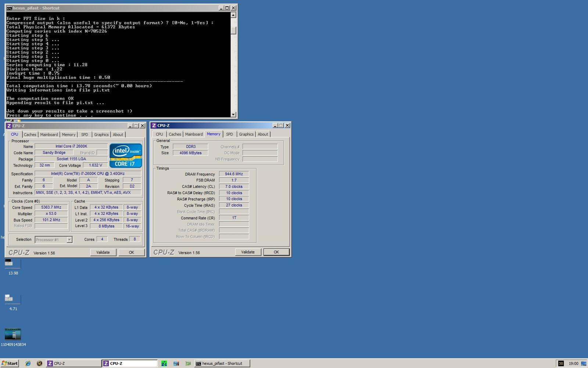Open the Memory tab in left CPU-Z window
This screenshot has height=368, width=588.
pyautogui.click(x=68, y=135)
